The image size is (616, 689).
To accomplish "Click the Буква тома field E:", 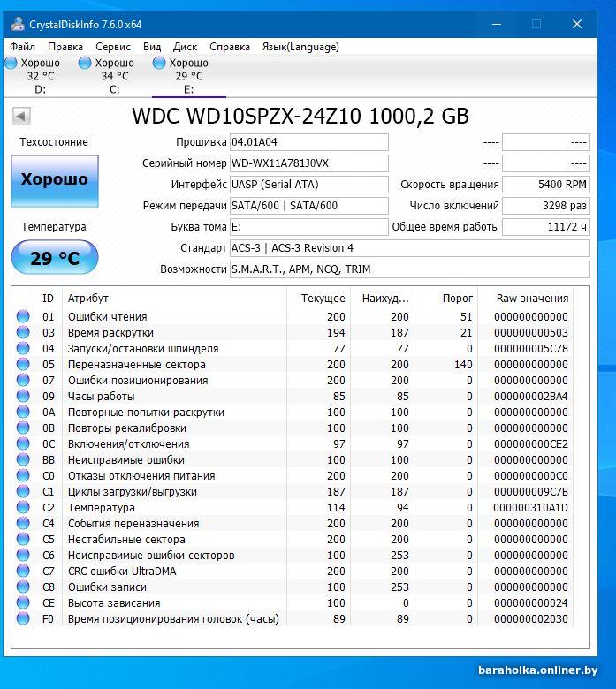I will point(309,227).
